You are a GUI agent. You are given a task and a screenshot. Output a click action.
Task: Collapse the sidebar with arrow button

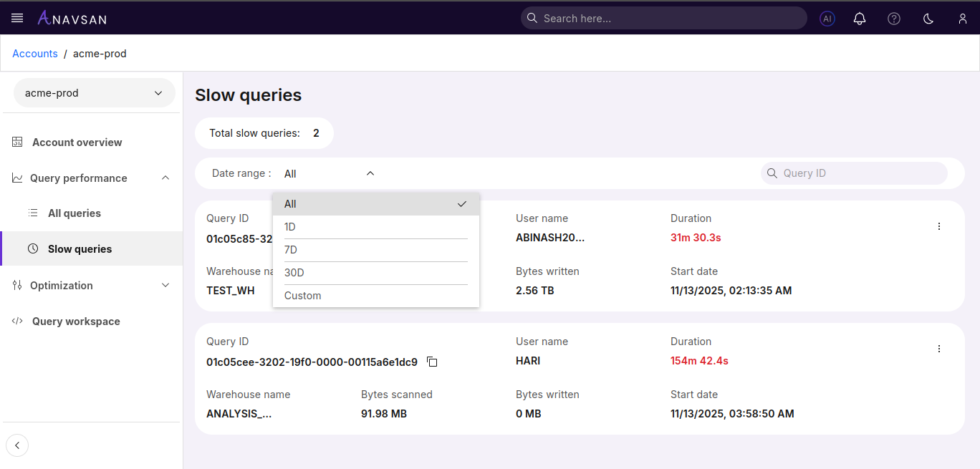[17, 445]
